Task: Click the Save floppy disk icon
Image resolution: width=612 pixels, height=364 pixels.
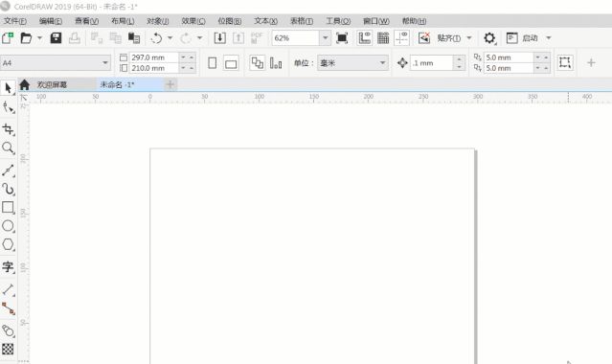Action: tap(56, 38)
